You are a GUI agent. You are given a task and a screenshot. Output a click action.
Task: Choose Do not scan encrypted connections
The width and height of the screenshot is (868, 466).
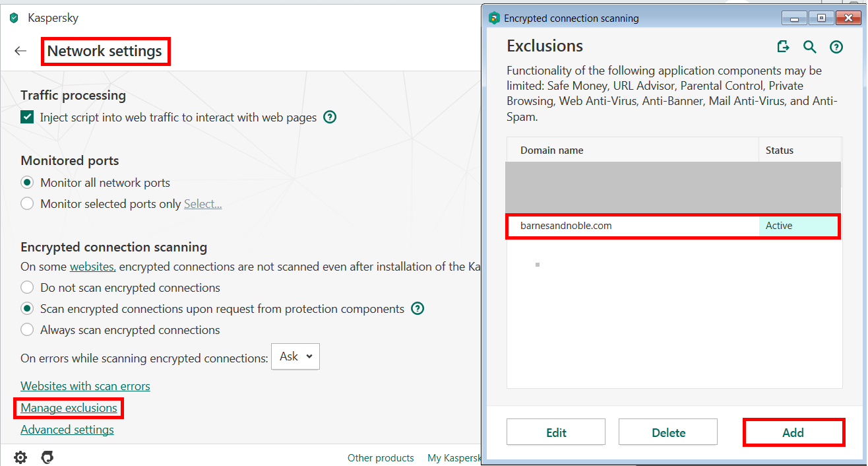pos(27,287)
